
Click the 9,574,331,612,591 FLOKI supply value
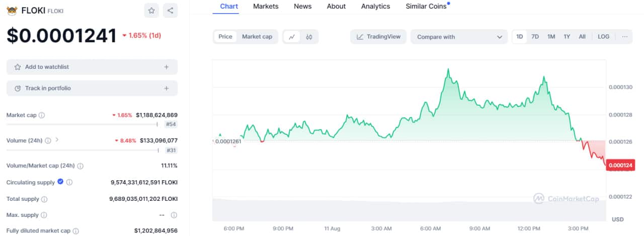144,182
